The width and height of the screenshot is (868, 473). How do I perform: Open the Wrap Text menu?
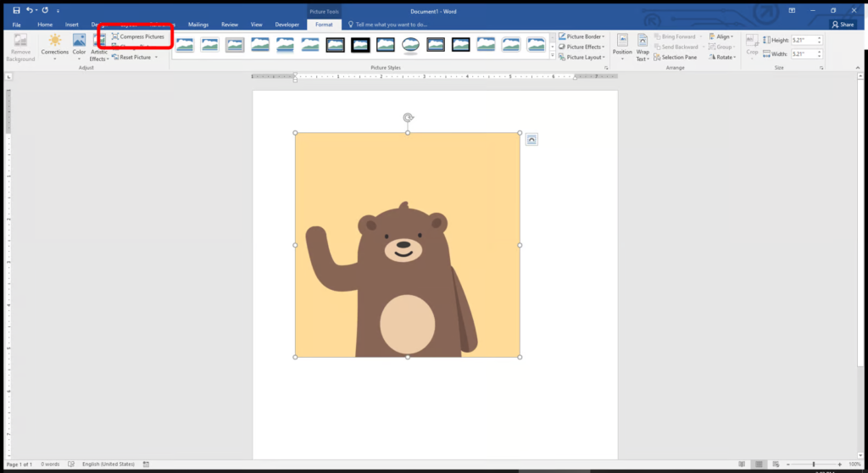(x=643, y=46)
